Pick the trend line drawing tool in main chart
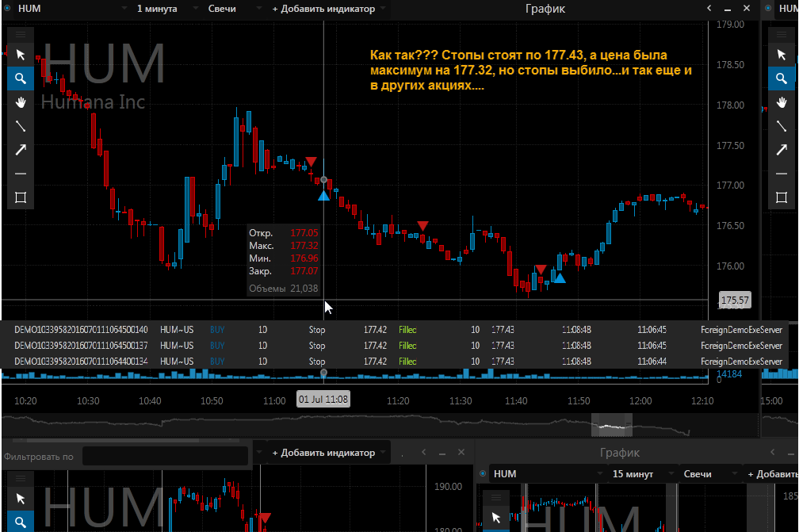 pos(21,126)
